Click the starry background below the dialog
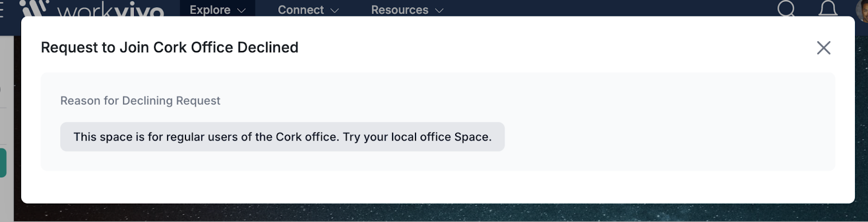 click(434, 213)
